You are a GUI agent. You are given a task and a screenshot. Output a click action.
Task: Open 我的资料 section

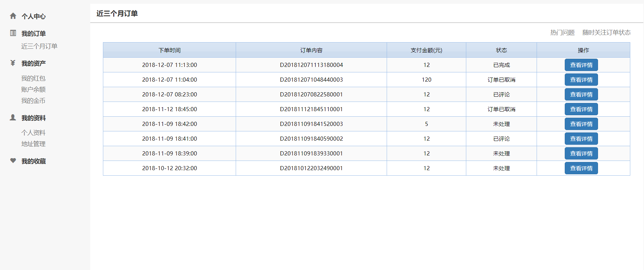(x=34, y=118)
